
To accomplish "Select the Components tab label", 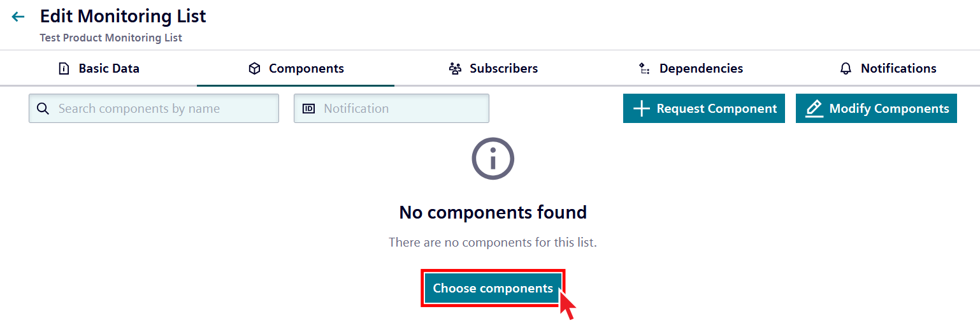I will (306, 69).
